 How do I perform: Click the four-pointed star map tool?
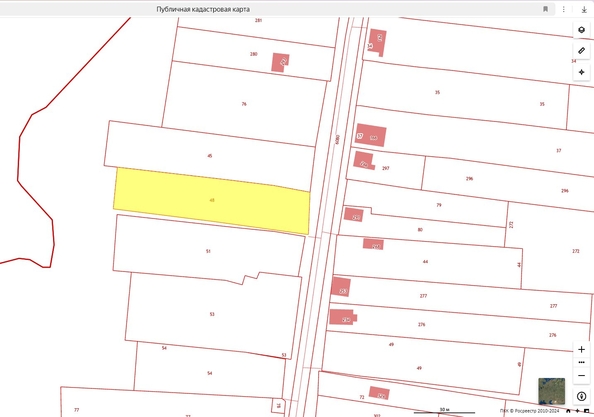coord(581,72)
